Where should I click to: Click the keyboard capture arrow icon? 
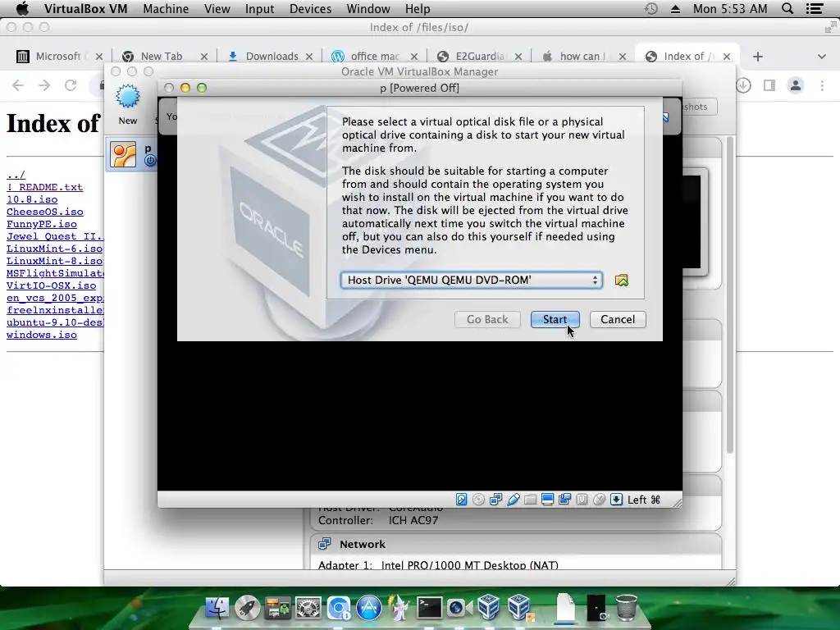pos(617,500)
